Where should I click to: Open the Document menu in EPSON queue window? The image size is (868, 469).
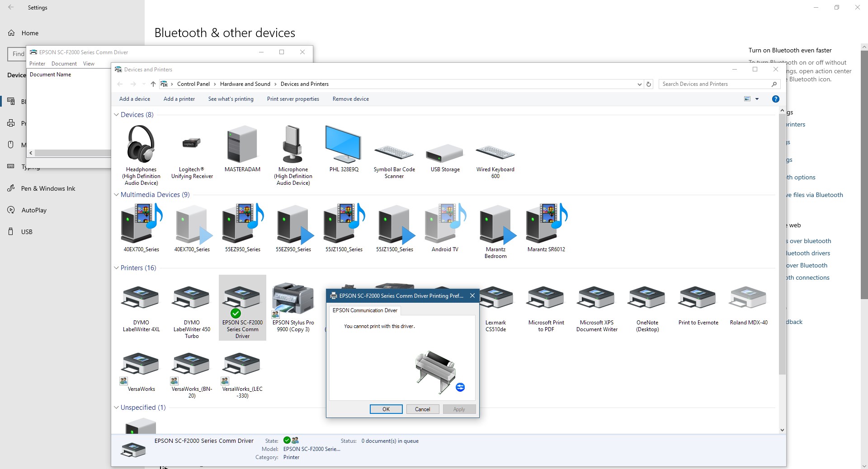[x=64, y=64]
